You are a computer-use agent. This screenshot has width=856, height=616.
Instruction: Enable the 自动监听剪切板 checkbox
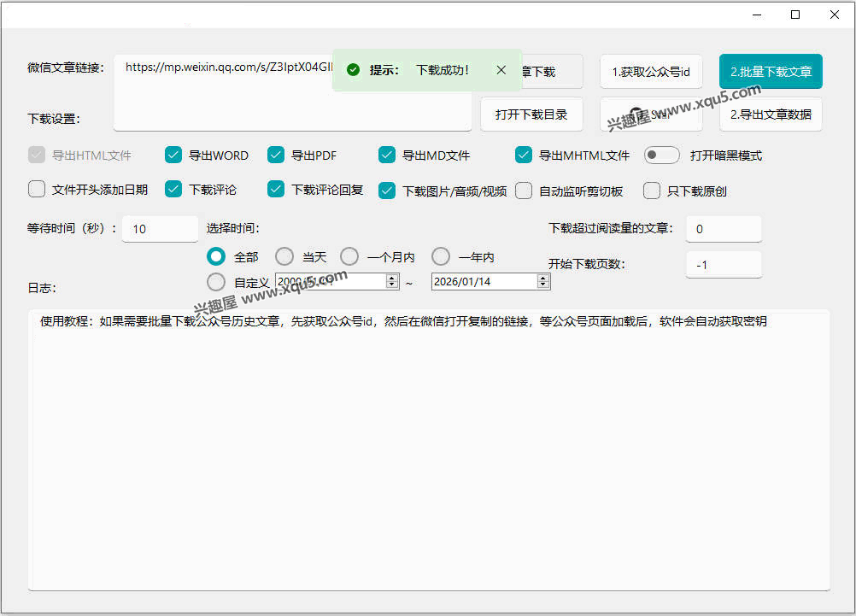[x=524, y=191]
